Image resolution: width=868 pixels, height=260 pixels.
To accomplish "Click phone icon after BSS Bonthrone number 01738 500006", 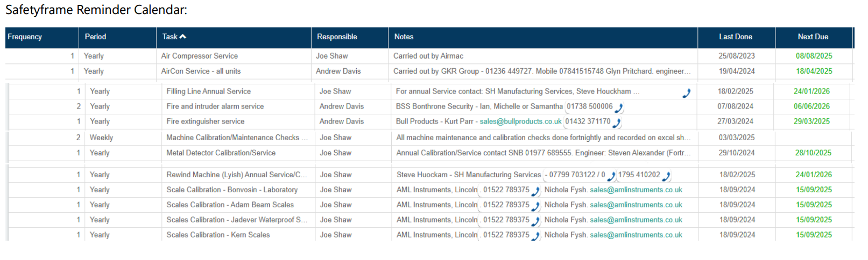I will 619,108.
